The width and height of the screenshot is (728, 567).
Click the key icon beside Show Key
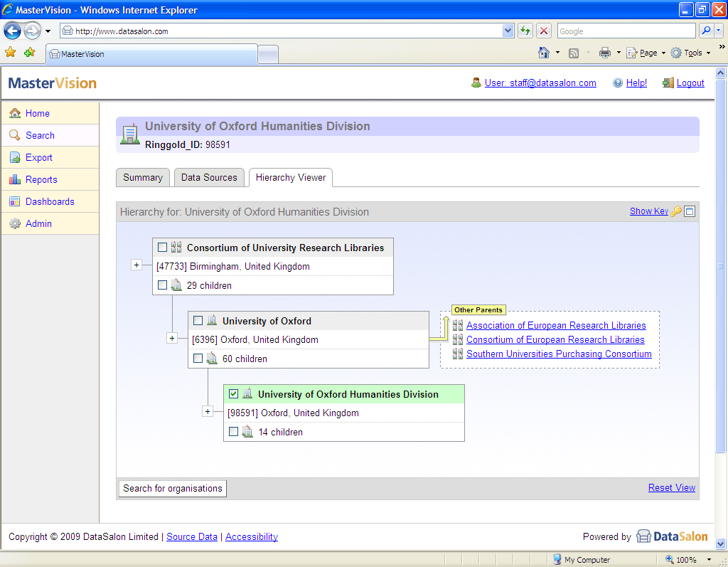pos(676,211)
